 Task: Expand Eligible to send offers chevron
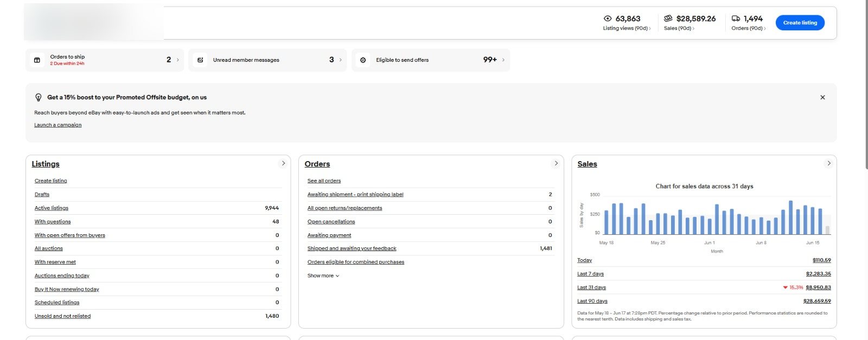click(503, 60)
